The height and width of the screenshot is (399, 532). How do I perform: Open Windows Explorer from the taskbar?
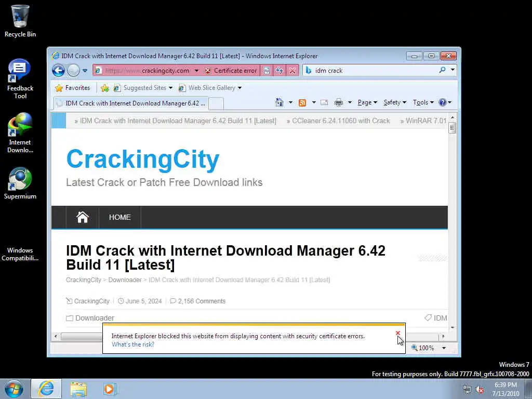click(x=79, y=389)
